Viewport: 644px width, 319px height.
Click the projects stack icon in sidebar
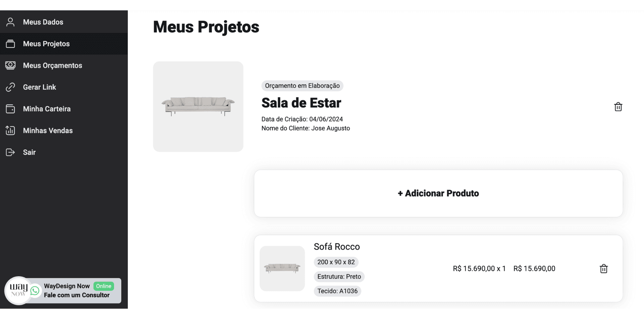(10, 44)
